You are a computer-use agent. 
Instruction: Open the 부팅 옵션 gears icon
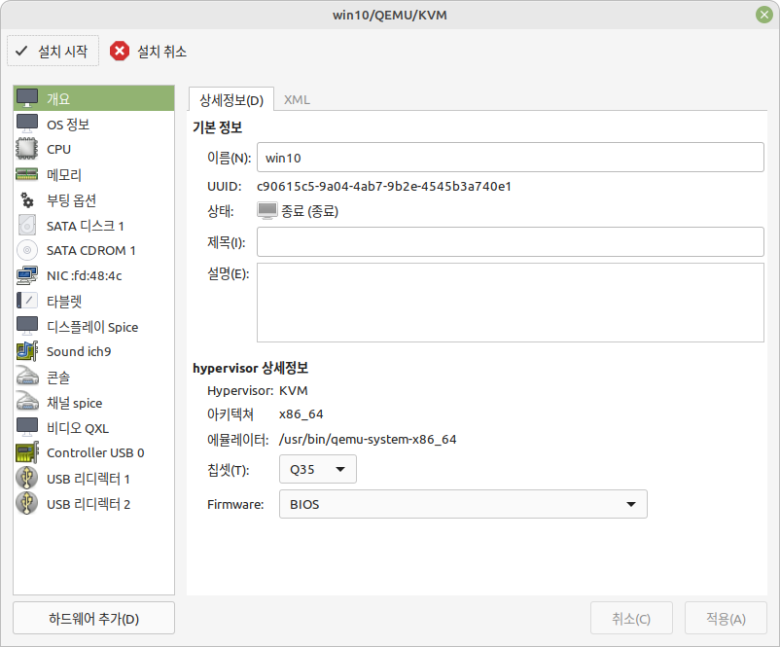coord(27,200)
